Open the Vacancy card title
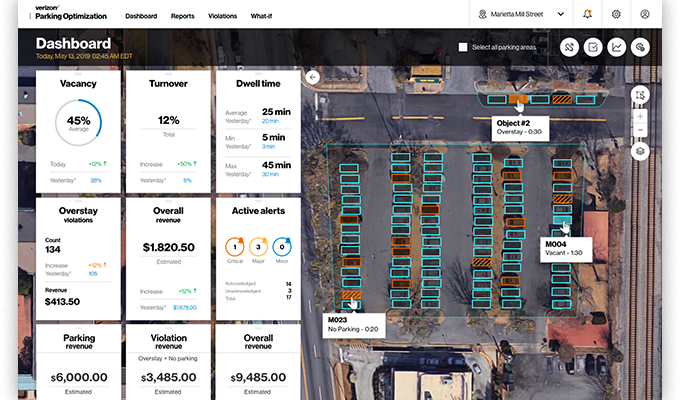 click(78, 84)
